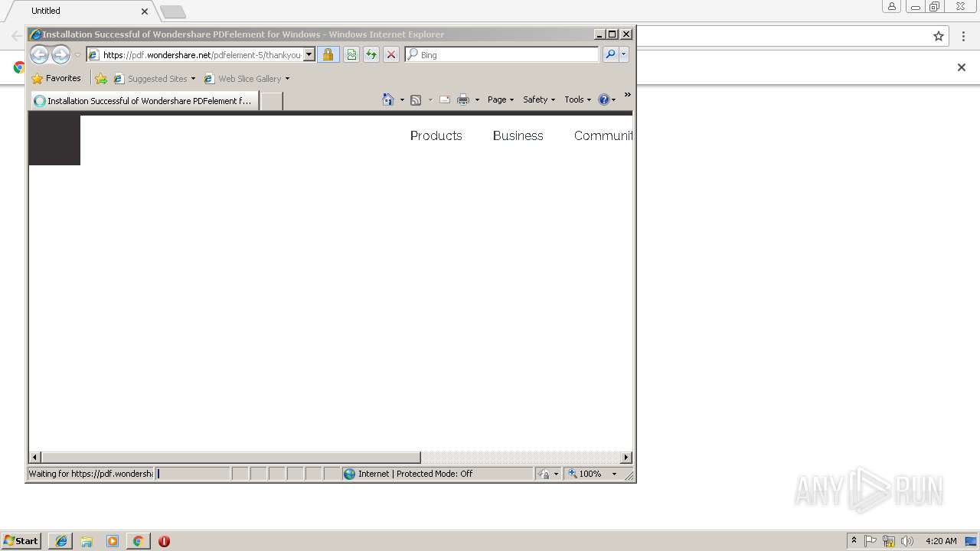Click Internet Protected Mode Off status text

point(416,474)
